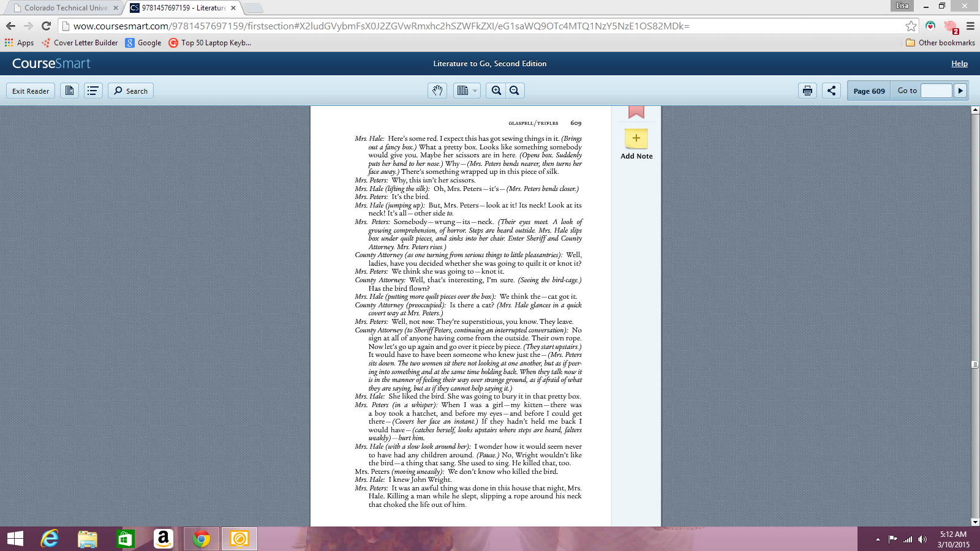The width and height of the screenshot is (980, 551).
Task: Open File Explorer from taskbar
Action: pyautogui.click(x=88, y=539)
